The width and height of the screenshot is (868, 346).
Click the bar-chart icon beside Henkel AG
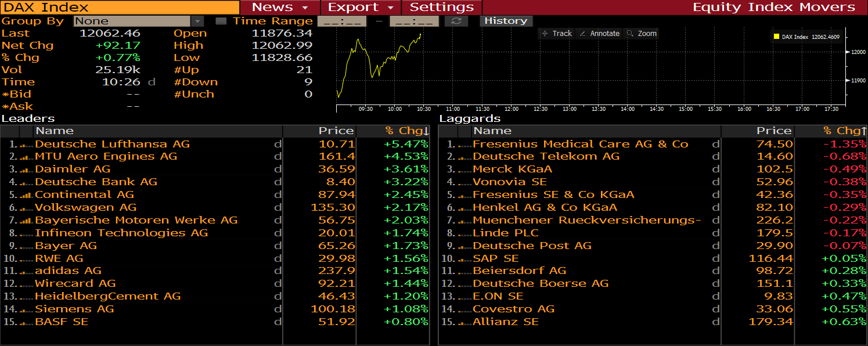(x=464, y=208)
